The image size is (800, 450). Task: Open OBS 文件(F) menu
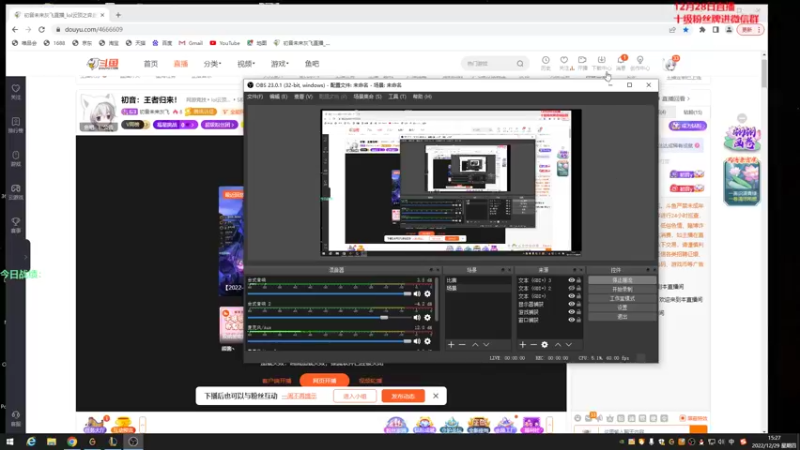coord(255,96)
